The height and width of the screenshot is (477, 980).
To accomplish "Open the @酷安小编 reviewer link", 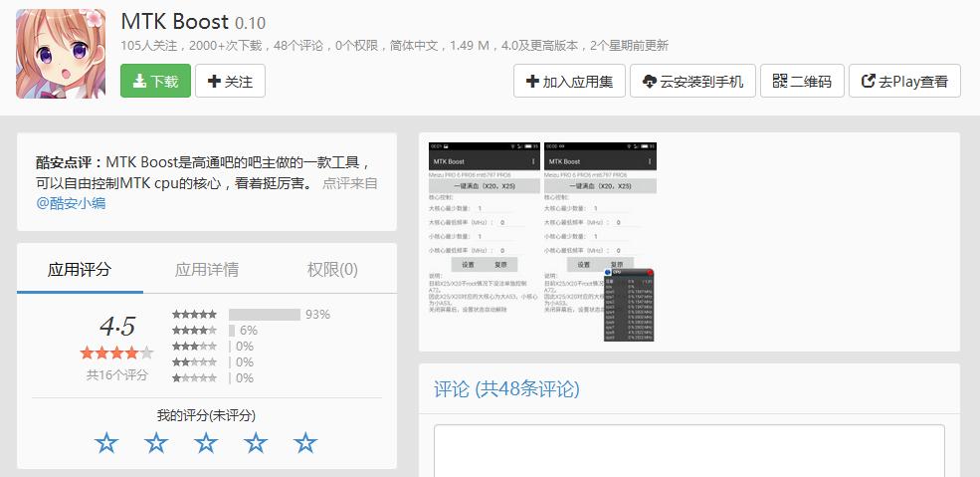I will coord(72,203).
